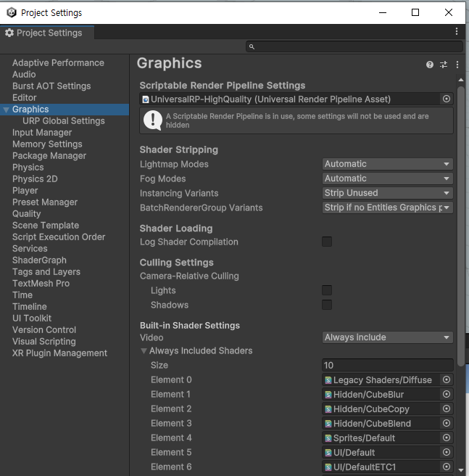Click the scroll down arrow of Graphics panel

(x=461, y=470)
